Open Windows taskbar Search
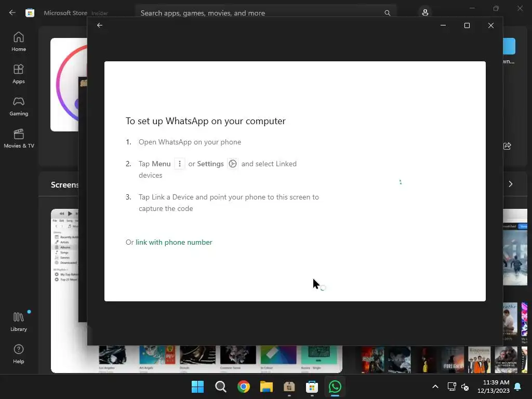This screenshot has height=399, width=532. click(x=220, y=387)
